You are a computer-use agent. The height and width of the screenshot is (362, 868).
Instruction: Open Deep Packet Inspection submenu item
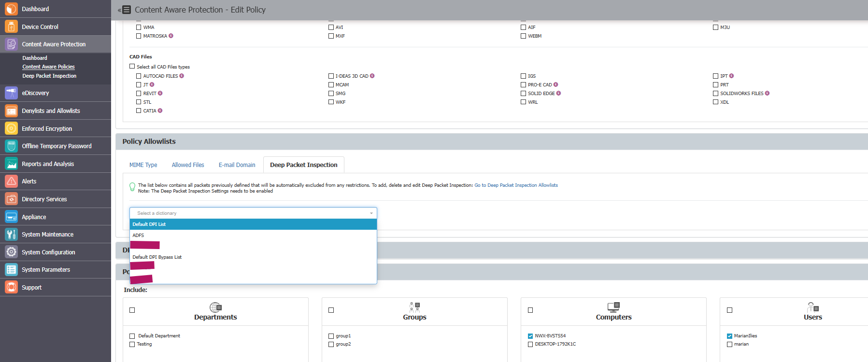click(49, 76)
